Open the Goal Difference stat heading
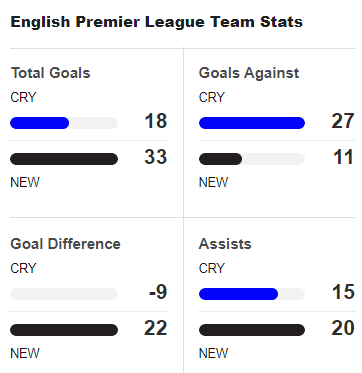Screen dimensions: 362x373 coord(65,244)
